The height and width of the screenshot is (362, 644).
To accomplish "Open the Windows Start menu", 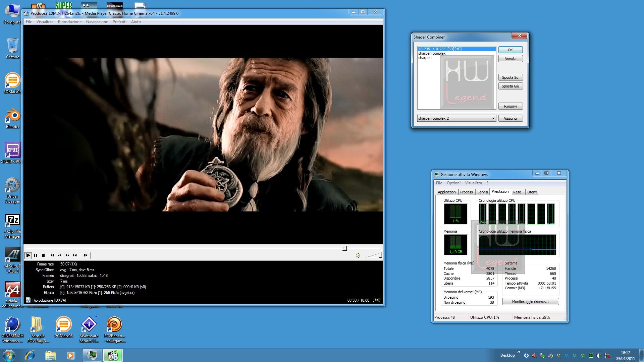I will coord(9,355).
